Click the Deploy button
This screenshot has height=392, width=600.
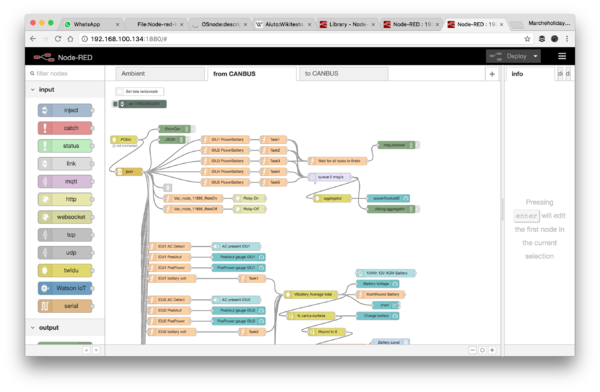click(509, 56)
